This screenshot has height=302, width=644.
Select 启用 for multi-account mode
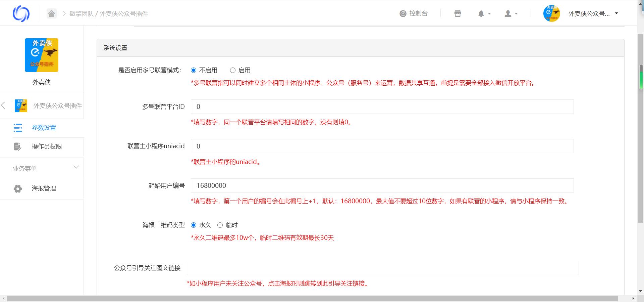pyautogui.click(x=233, y=70)
